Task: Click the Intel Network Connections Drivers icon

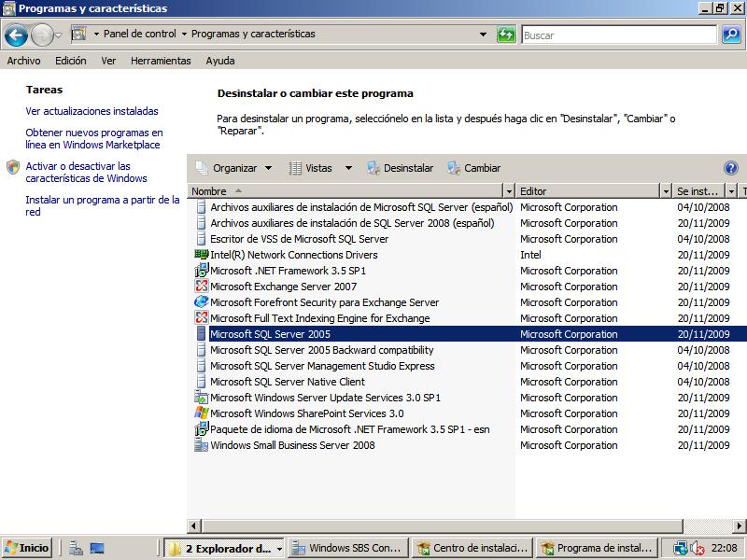Action: pos(202,254)
